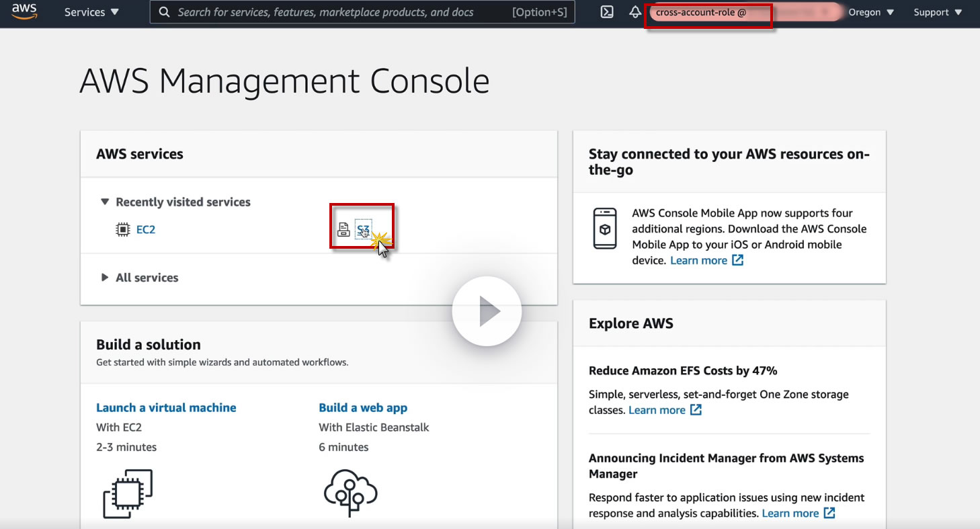Open the CloudShell terminal icon

pos(607,12)
